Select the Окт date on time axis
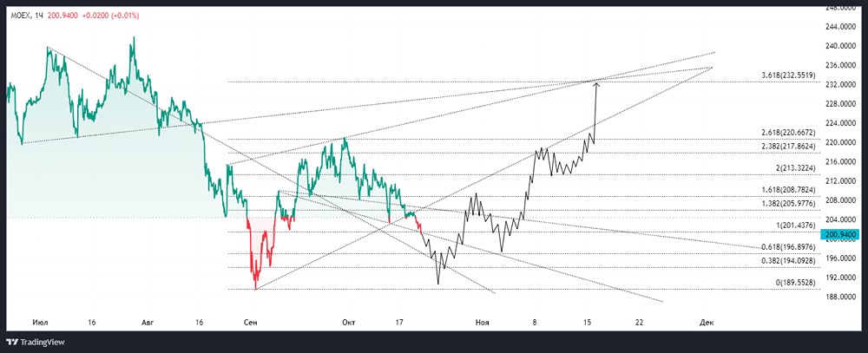This screenshot has height=353, width=868. (x=349, y=322)
